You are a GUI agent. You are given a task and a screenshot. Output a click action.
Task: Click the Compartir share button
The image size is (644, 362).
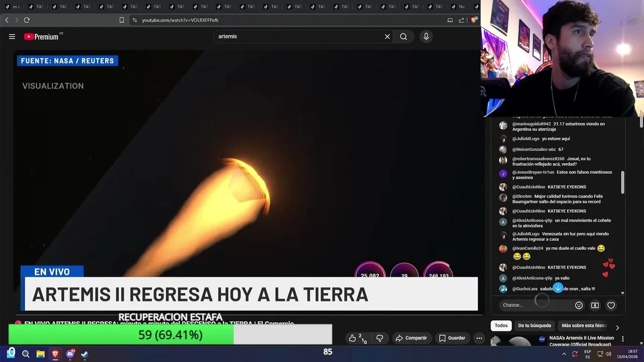coord(411,338)
